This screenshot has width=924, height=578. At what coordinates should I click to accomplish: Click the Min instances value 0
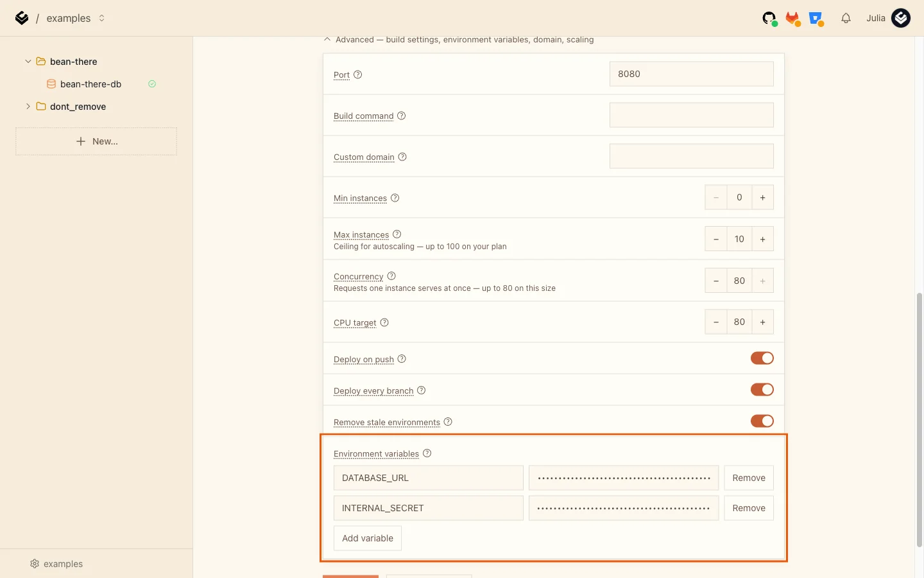(x=739, y=198)
